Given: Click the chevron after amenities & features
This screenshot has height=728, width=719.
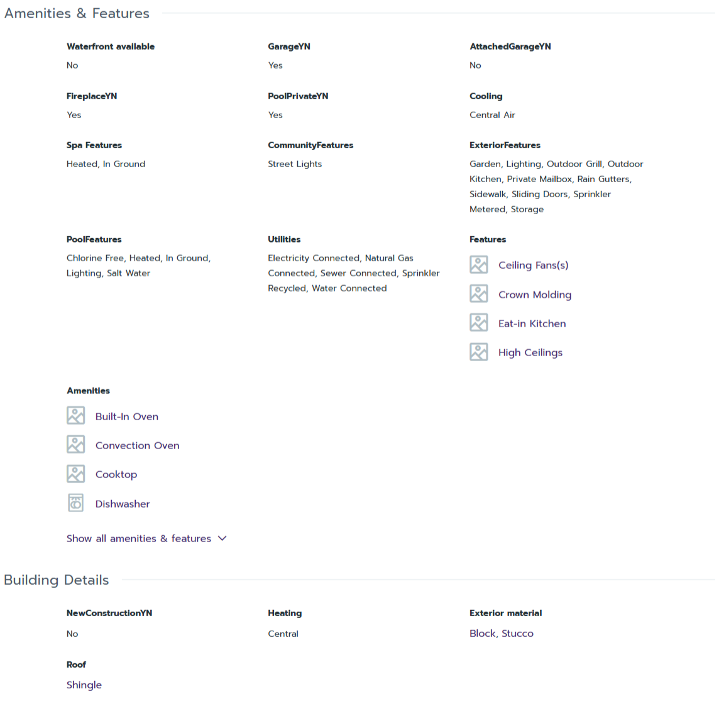Looking at the screenshot, I should (222, 538).
